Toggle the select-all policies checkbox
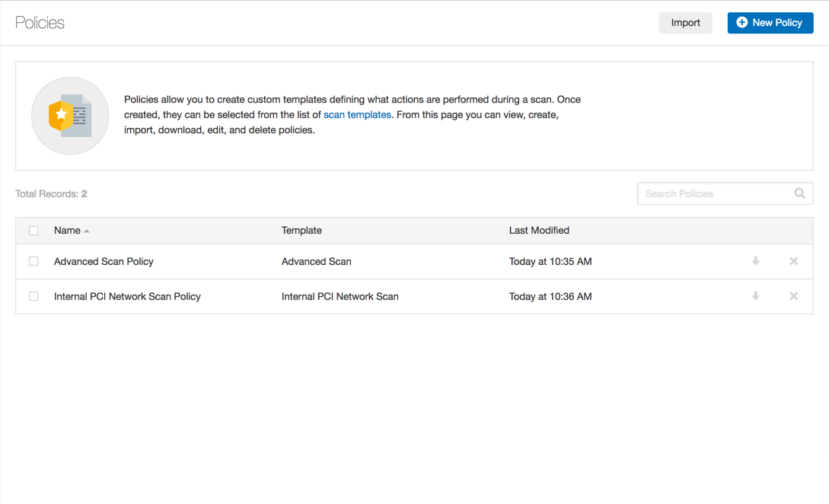 [x=33, y=231]
